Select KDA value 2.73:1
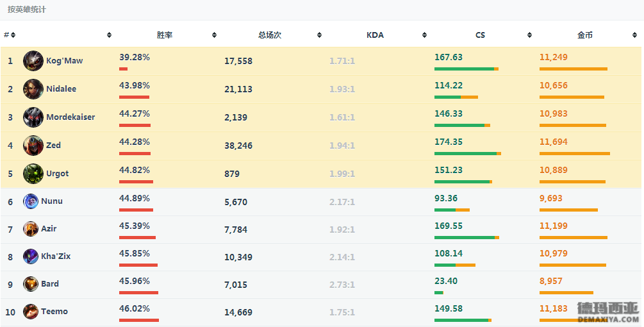This screenshot has width=644, height=327. (x=342, y=284)
